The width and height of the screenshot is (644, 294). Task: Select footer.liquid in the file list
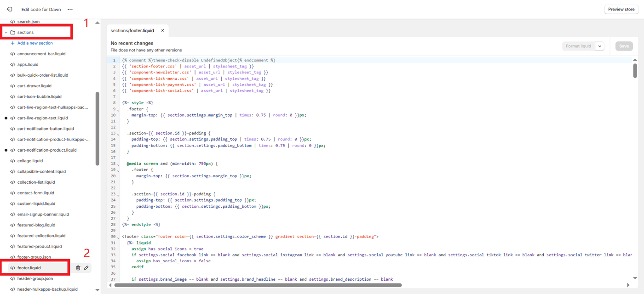click(29, 268)
